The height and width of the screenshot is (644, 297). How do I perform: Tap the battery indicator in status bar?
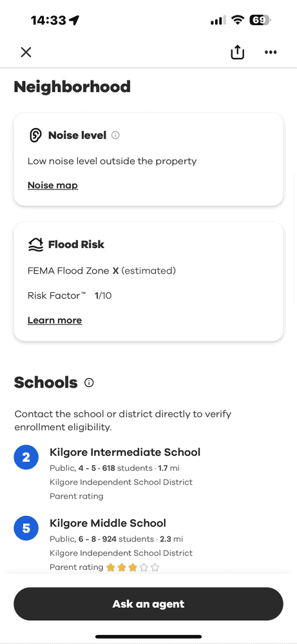click(260, 20)
